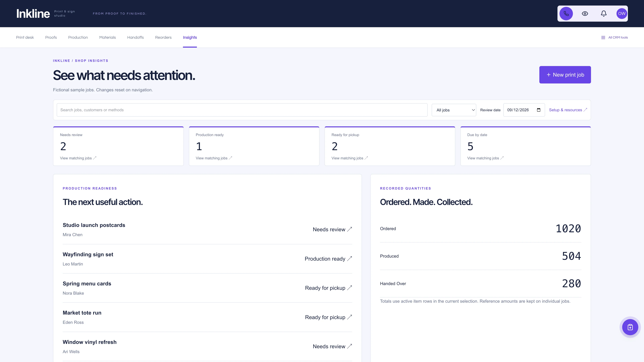View matching jobs under Production ready
The image size is (644, 362).
[214, 158]
